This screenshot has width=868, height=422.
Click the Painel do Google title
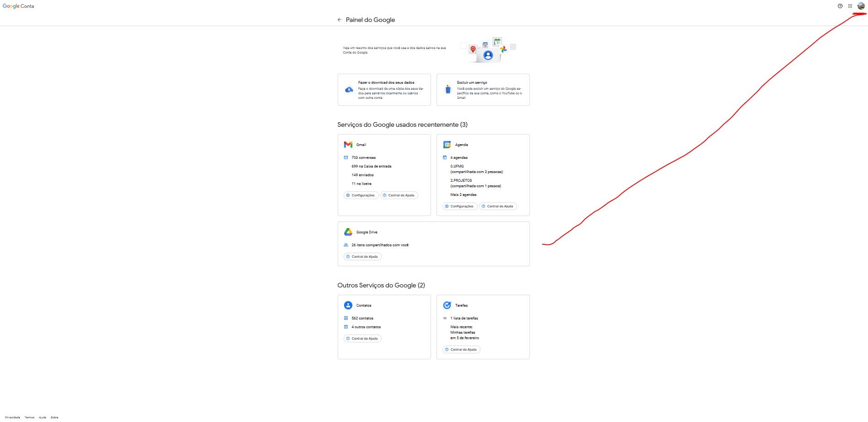click(370, 20)
